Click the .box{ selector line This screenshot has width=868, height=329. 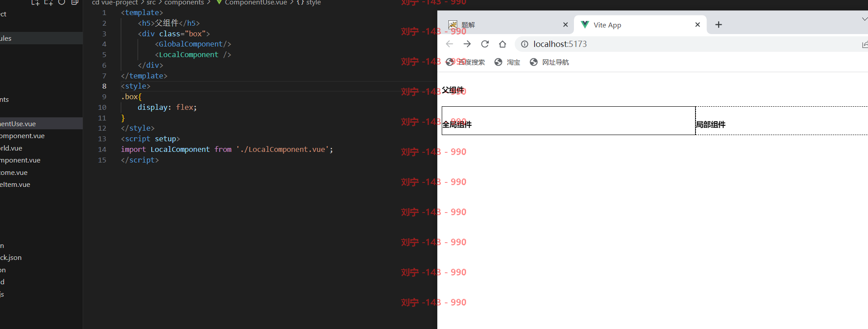tap(131, 97)
